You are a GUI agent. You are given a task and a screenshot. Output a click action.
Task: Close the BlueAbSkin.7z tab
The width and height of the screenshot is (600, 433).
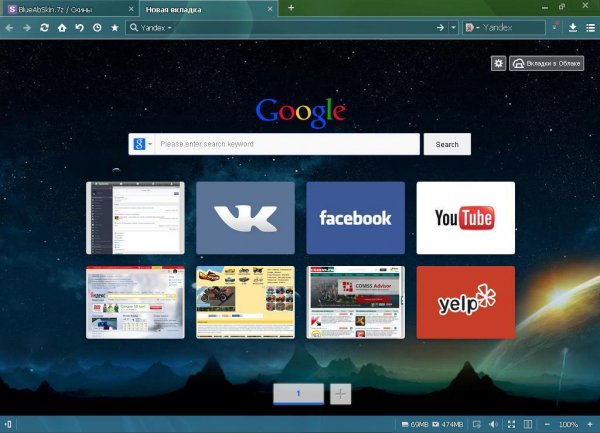coord(131,8)
